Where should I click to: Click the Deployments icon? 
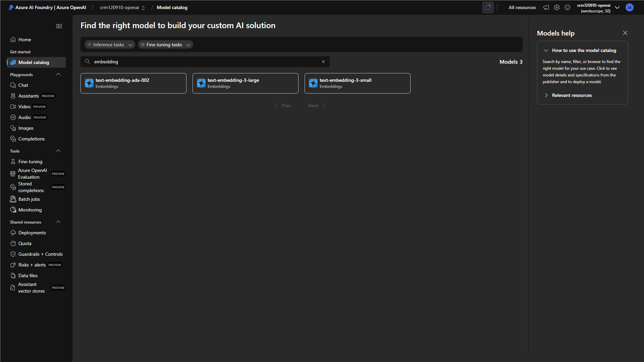coord(13,233)
